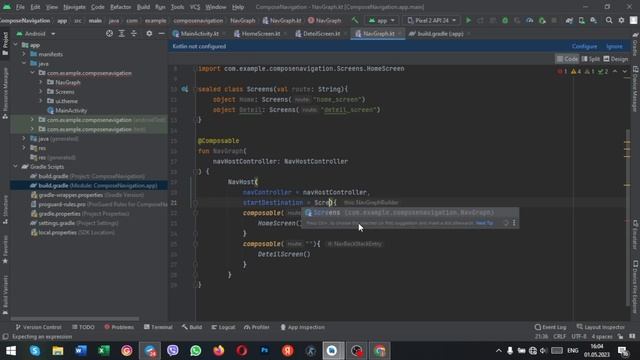Screen dimensions: 640x360
Task: Expand the res folder
Action: (24, 148)
